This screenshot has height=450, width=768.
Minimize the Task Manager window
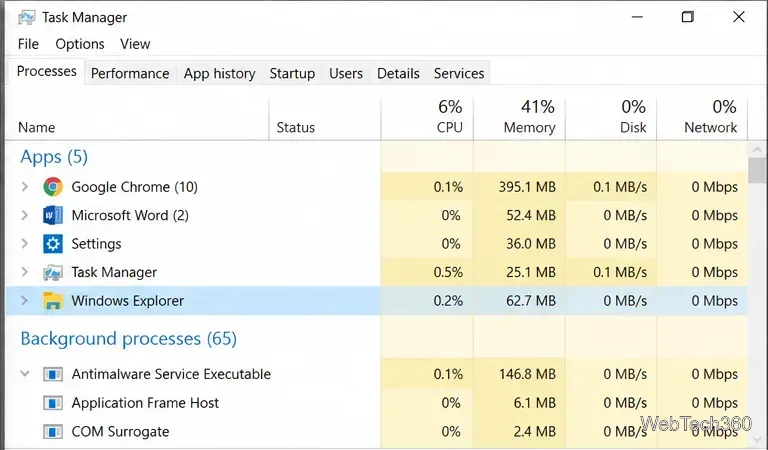pos(637,17)
